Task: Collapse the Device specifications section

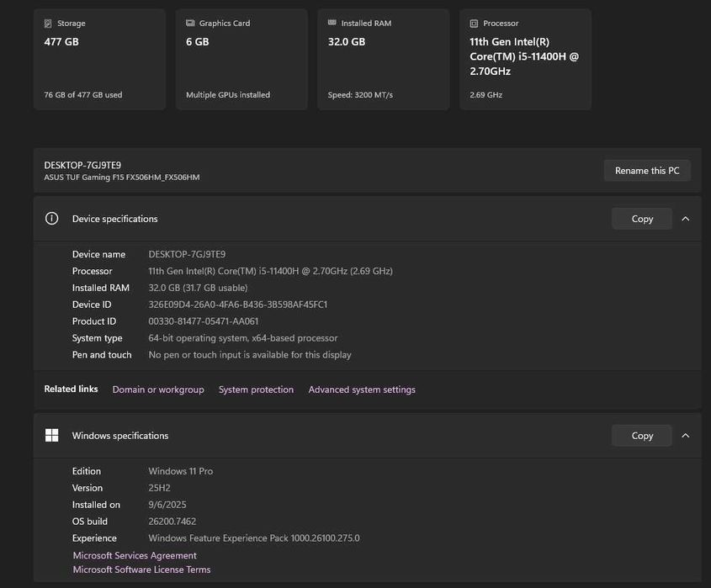Action: [686, 219]
